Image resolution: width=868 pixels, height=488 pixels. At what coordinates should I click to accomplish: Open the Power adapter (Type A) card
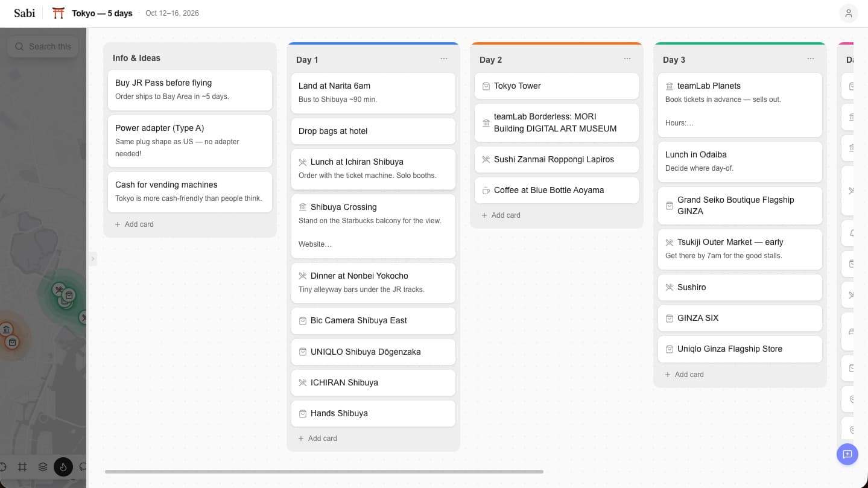tap(190, 141)
